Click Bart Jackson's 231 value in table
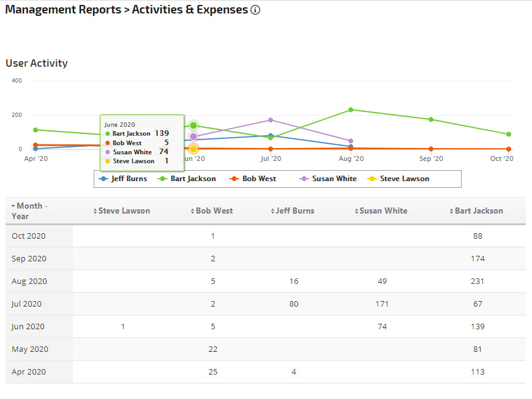The width and height of the screenshot is (532, 399). (478, 282)
